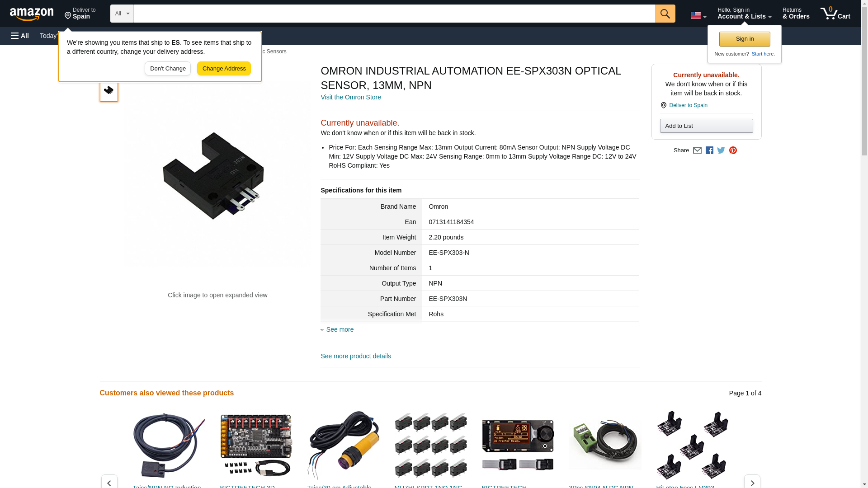This screenshot has width=868, height=488.
Task: Share product on Facebook icon
Action: click(x=709, y=150)
